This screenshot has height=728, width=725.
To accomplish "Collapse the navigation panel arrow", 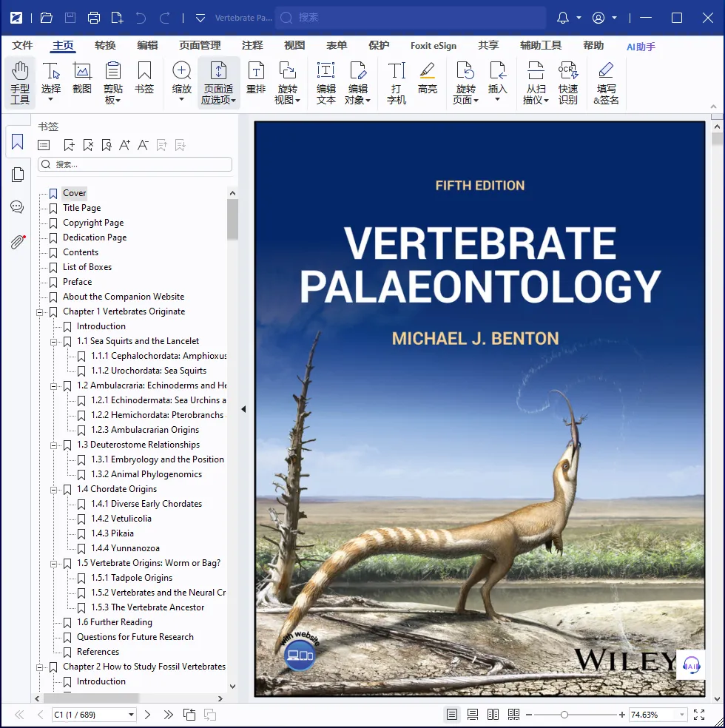I will click(243, 409).
